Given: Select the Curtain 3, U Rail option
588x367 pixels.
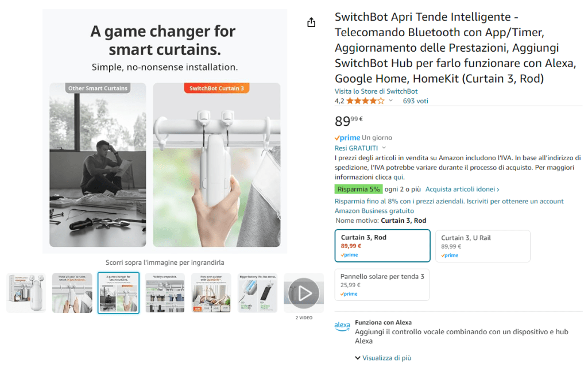Looking at the screenshot, I should (482, 246).
